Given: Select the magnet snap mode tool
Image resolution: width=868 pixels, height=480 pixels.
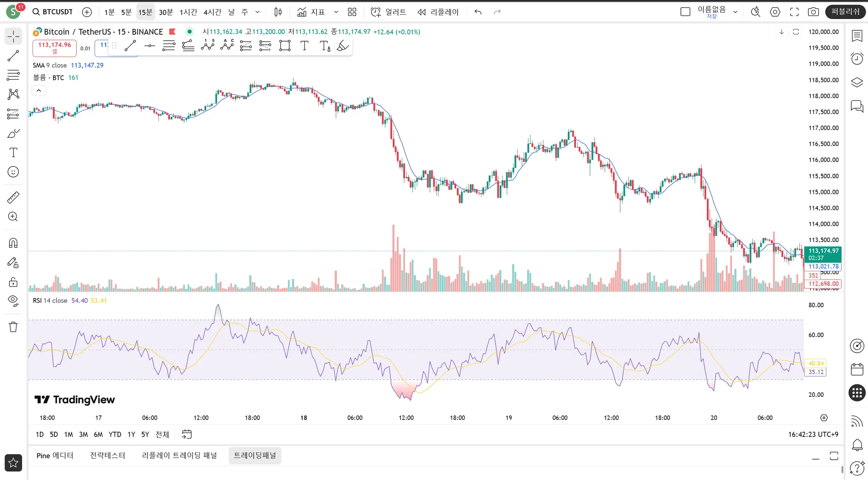Looking at the screenshot, I should coord(13,243).
